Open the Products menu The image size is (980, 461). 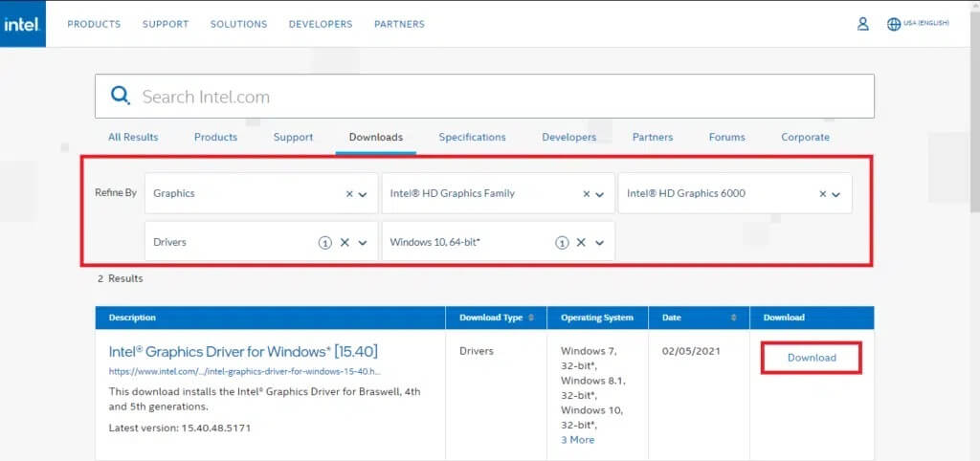pos(94,24)
